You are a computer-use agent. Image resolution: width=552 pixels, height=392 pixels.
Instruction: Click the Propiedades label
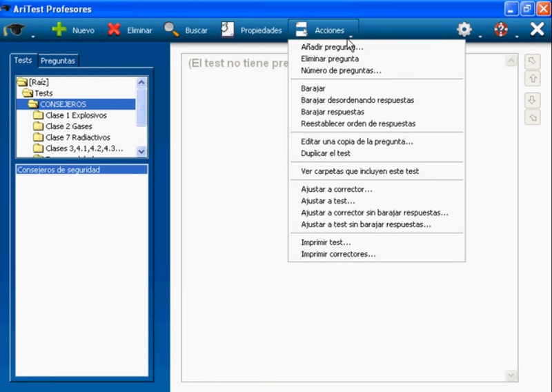(262, 30)
